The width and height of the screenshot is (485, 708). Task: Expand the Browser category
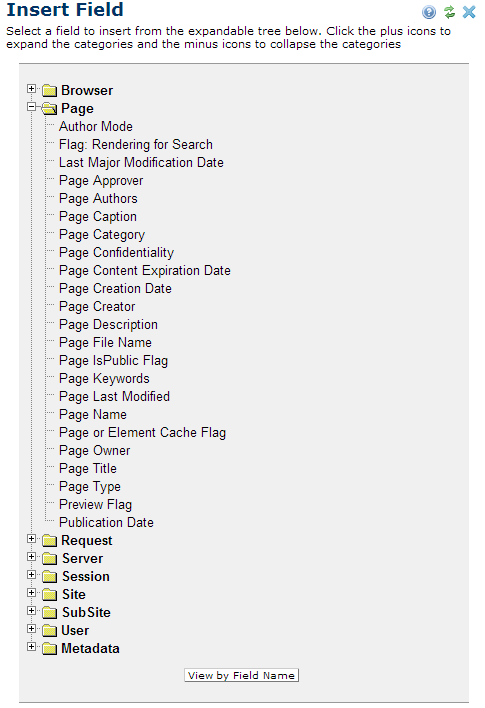[31, 88]
